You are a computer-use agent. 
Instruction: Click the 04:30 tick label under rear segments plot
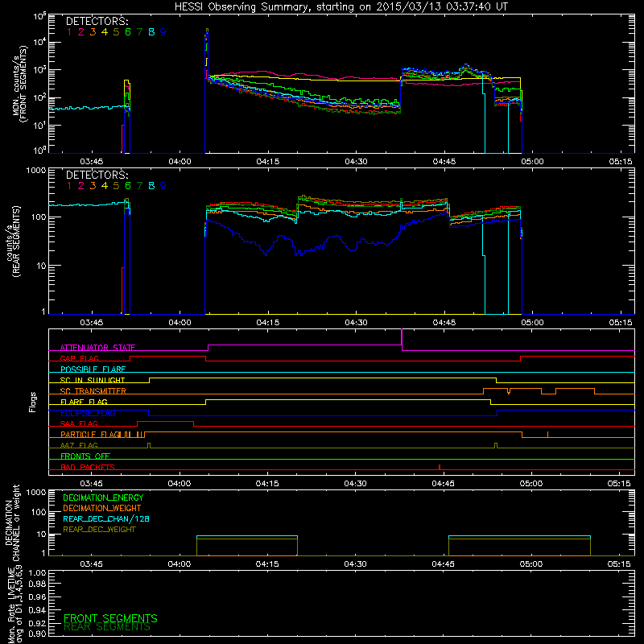(356, 323)
